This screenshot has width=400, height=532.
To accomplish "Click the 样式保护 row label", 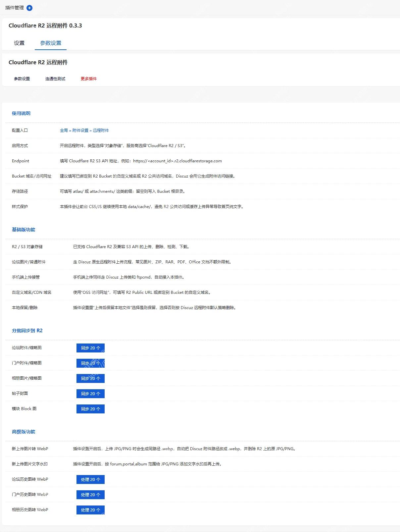I will (x=20, y=207).
